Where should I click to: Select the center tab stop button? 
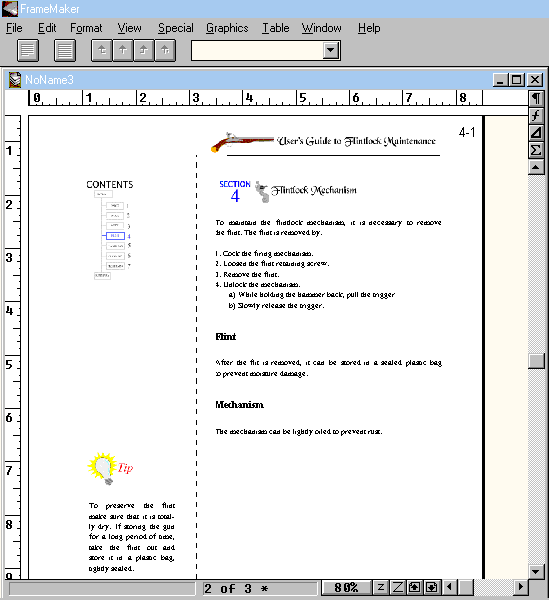point(123,51)
